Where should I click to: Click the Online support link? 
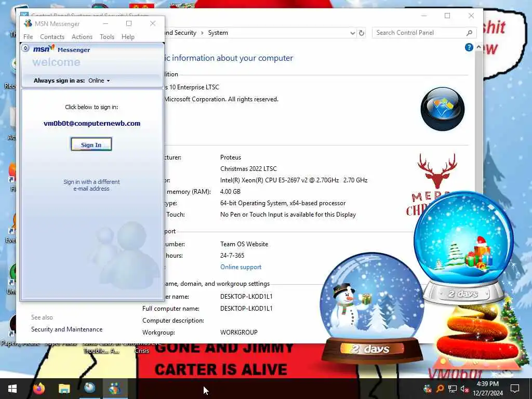pyautogui.click(x=241, y=267)
